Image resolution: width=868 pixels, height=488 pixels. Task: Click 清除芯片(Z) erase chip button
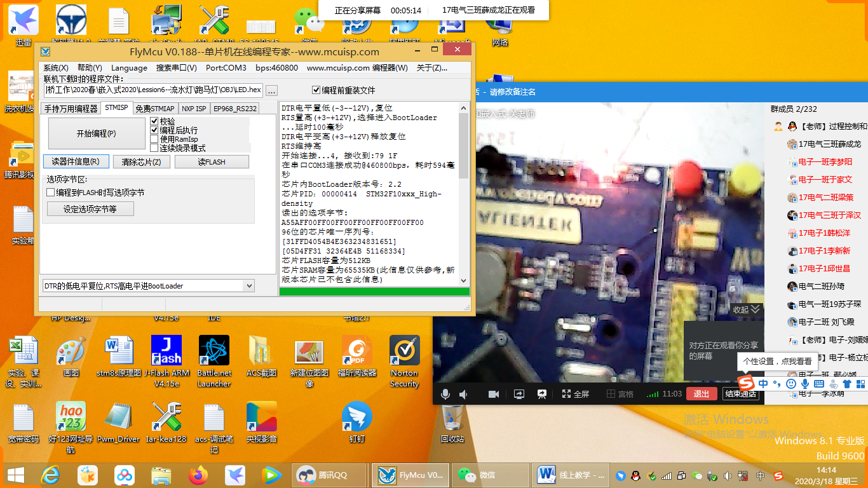point(142,161)
